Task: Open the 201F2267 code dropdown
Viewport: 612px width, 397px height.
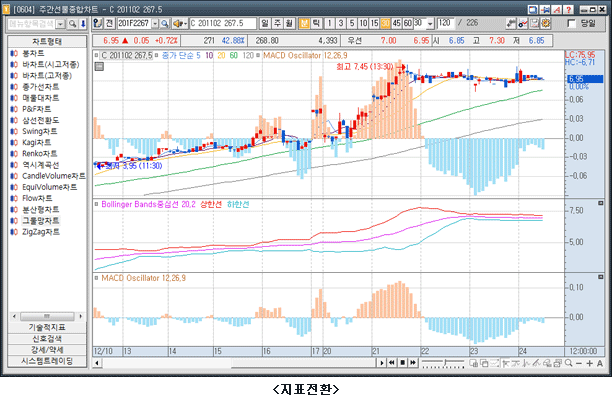Action: click(155, 24)
